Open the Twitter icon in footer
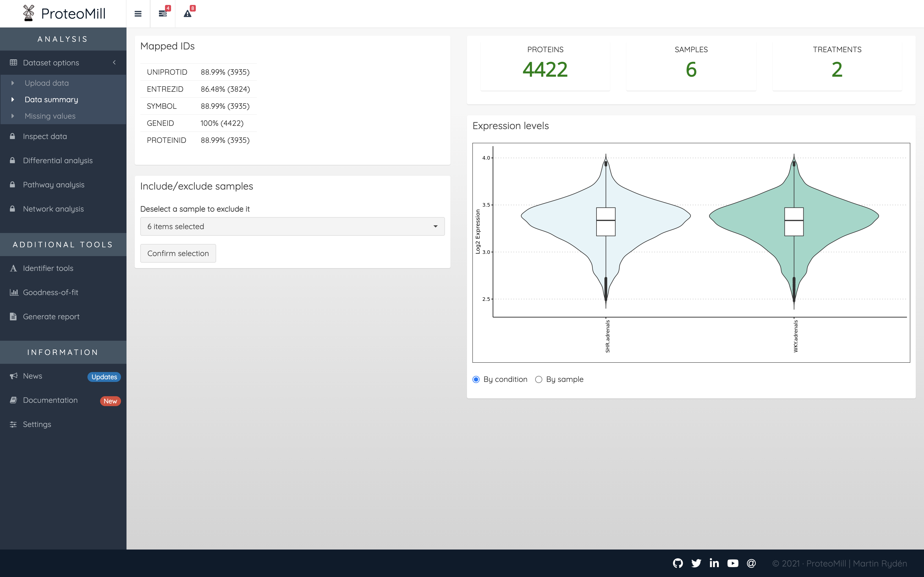 pos(696,563)
